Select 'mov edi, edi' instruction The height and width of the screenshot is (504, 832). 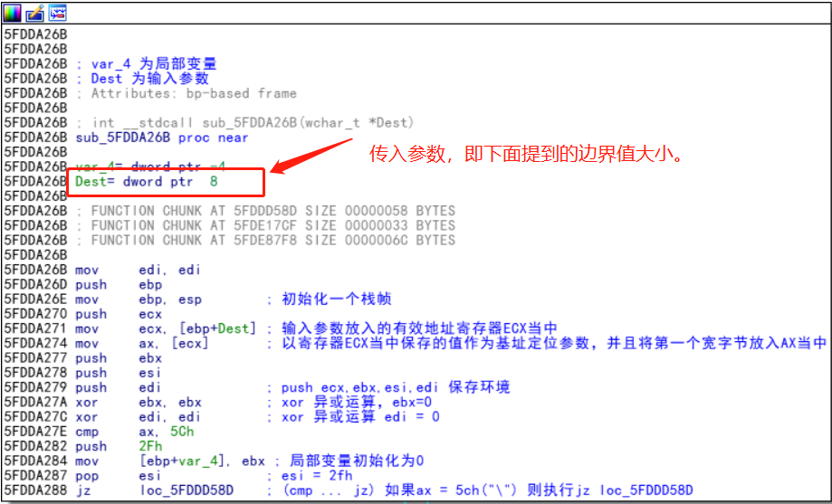(138, 270)
